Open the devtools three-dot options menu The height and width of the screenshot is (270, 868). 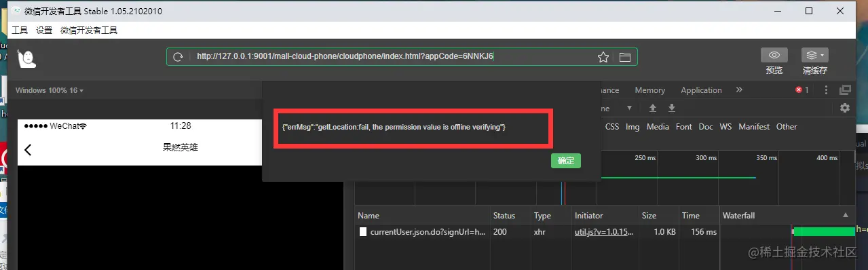coord(826,90)
